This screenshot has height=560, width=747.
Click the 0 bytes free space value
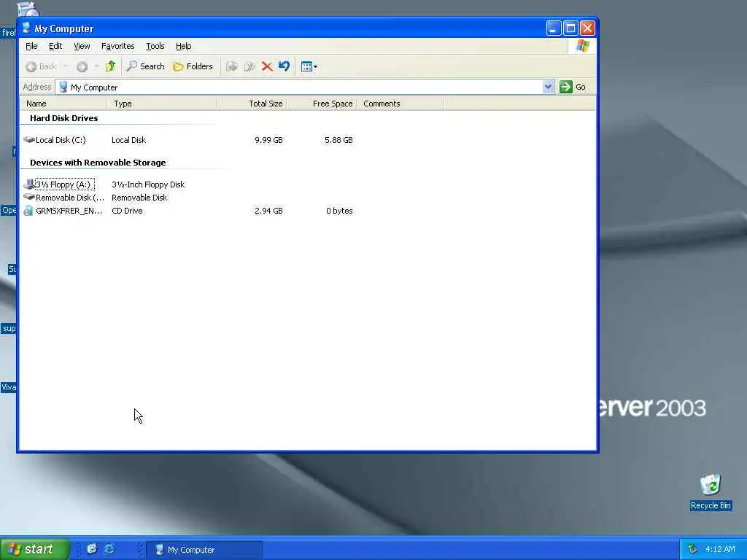(339, 211)
